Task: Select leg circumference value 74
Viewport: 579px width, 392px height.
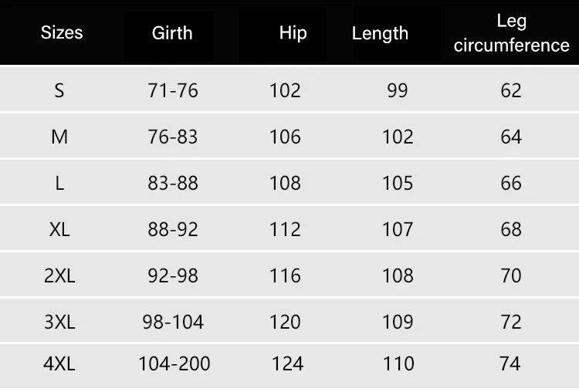Action: pyautogui.click(x=511, y=363)
